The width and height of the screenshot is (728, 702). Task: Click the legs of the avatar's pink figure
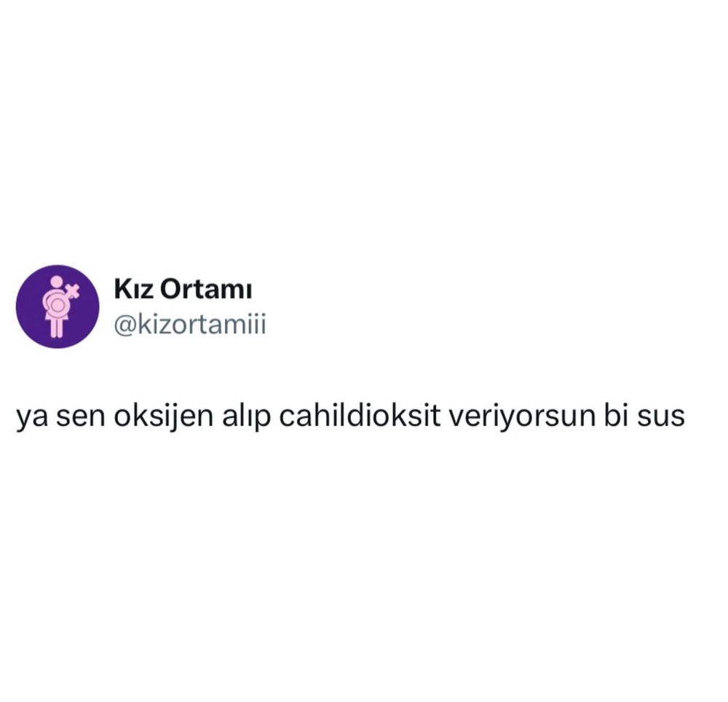57,326
